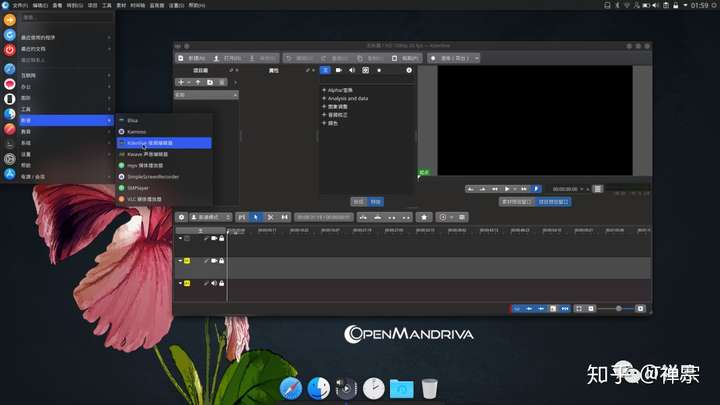Viewport: 720px width, 405px height.
Task: Click the 渲染 render button
Action: 450,58
